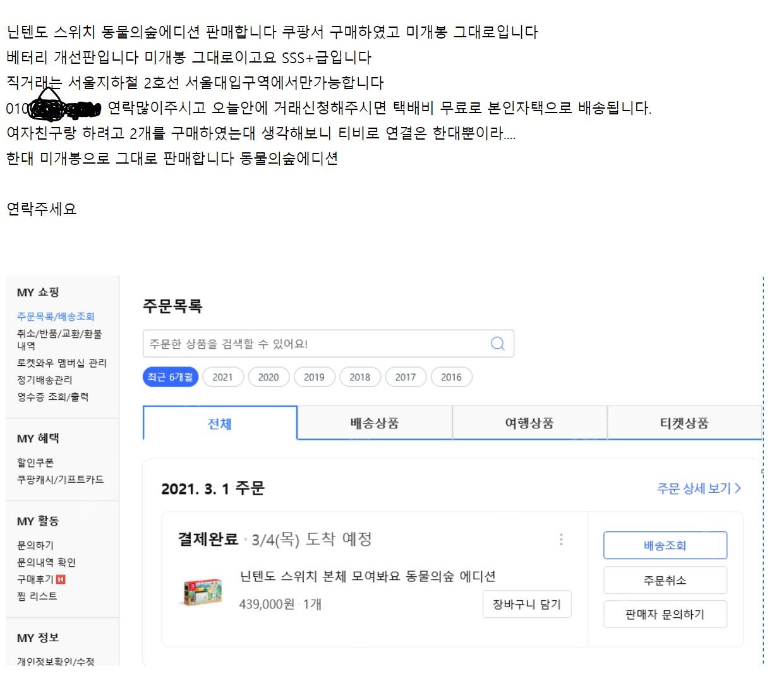Filter orders by year 2018

(x=360, y=377)
